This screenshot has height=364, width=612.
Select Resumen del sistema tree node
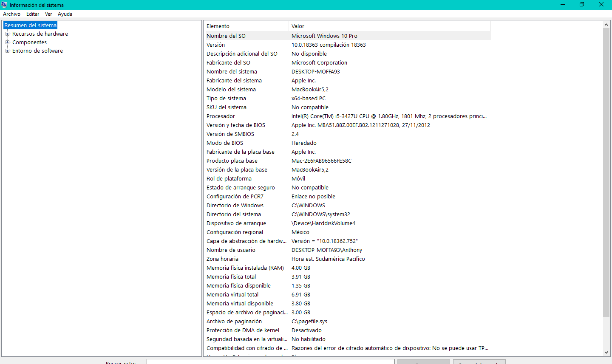point(30,25)
